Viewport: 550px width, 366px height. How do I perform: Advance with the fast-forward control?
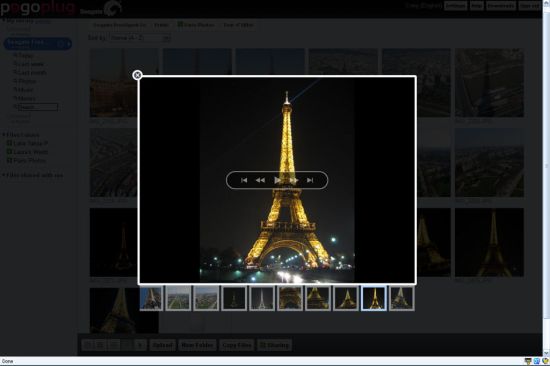click(294, 180)
